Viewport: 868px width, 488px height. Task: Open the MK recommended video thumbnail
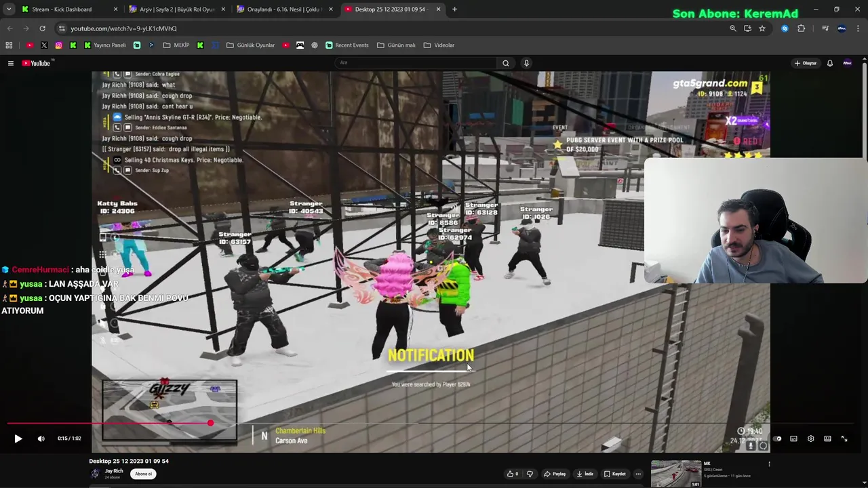676,474
